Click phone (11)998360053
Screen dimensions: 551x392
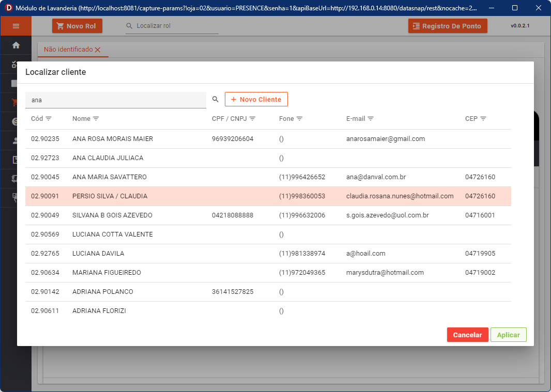click(302, 196)
